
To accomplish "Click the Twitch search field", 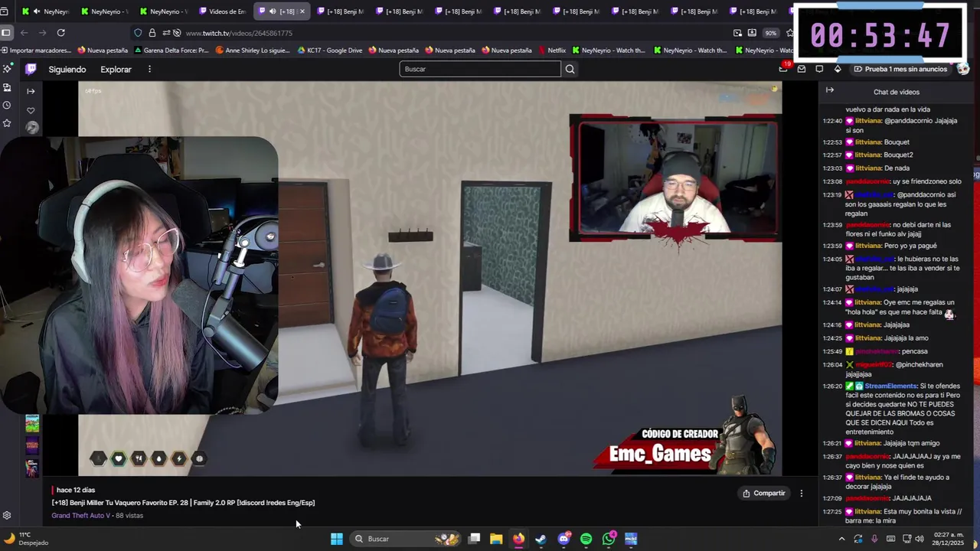I will tap(480, 69).
